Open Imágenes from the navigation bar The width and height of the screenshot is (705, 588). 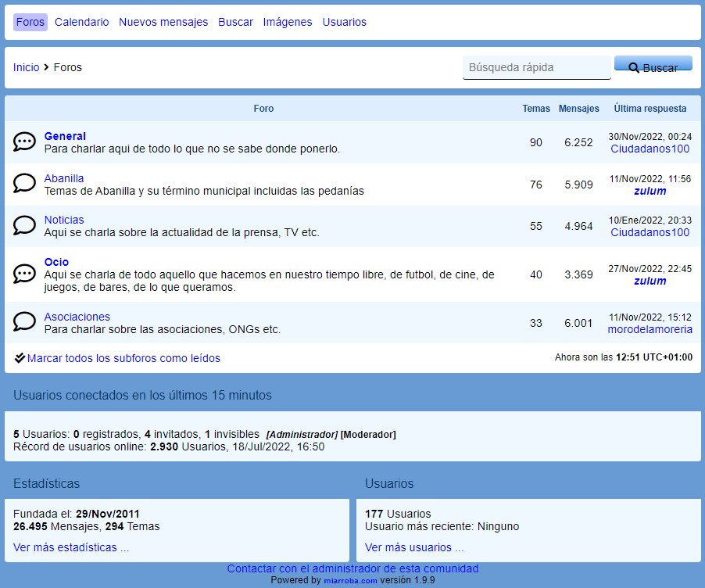pos(287,22)
